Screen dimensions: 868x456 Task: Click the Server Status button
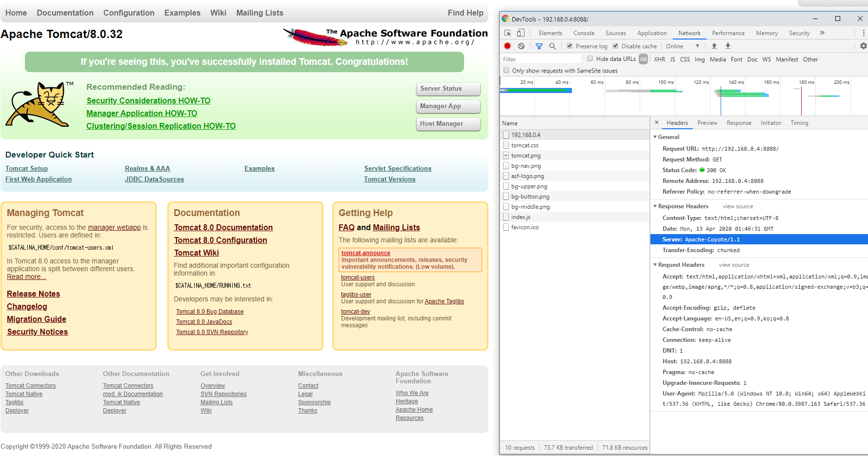(x=448, y=89)
